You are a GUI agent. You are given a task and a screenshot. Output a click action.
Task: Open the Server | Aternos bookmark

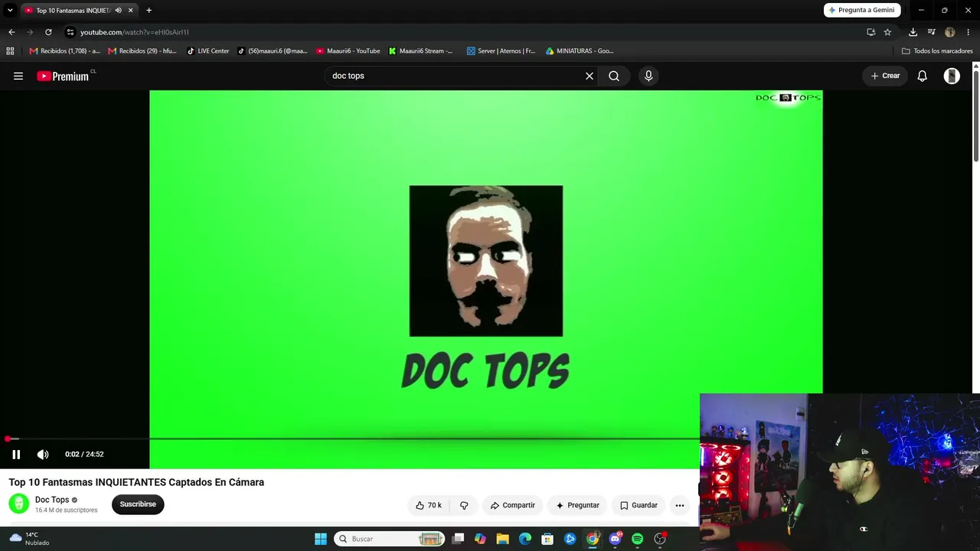[501, 51]
